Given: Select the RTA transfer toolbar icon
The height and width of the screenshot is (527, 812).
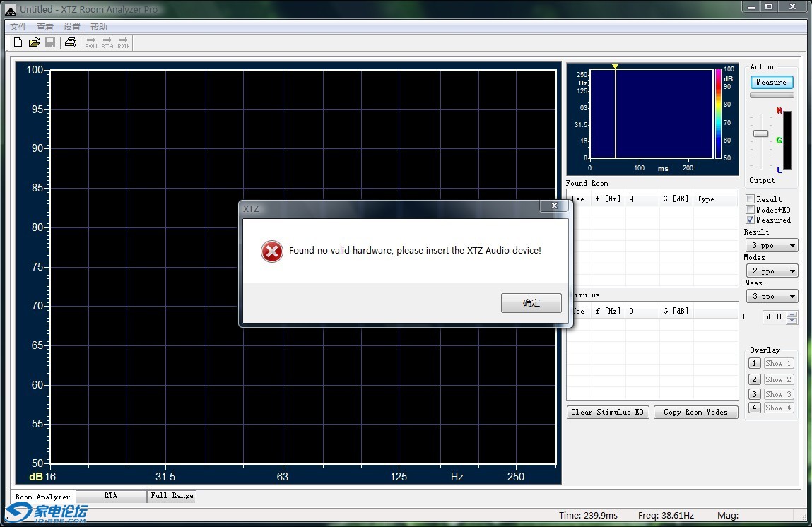Looking at the screenshot, I should (107, 42).
